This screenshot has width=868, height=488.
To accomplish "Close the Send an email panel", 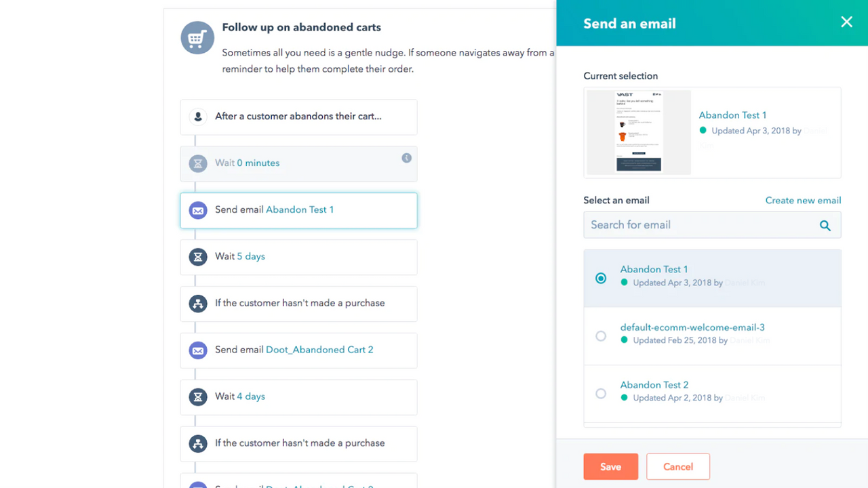I will 846,22.
